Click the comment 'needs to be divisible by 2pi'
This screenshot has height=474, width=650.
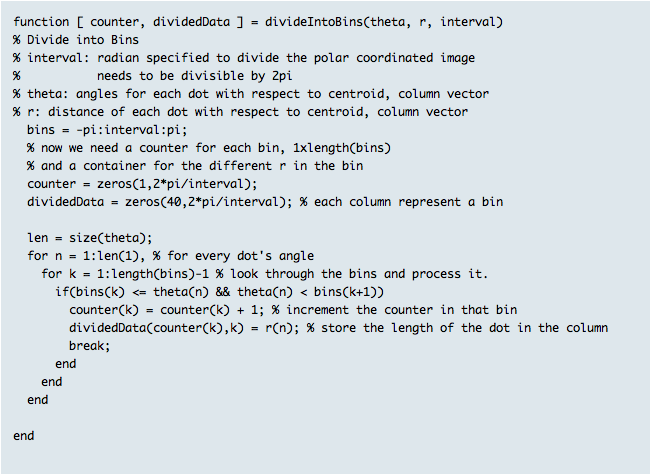click(194, 76)
